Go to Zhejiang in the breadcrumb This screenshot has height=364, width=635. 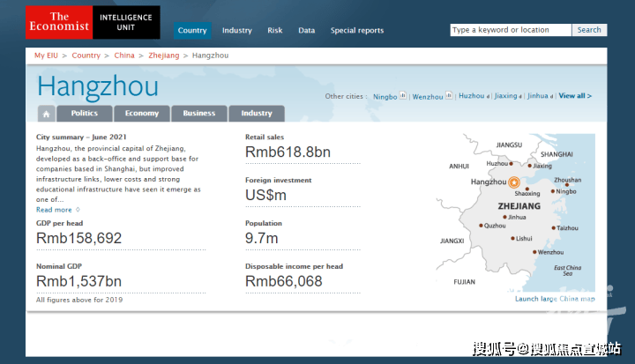163,56
